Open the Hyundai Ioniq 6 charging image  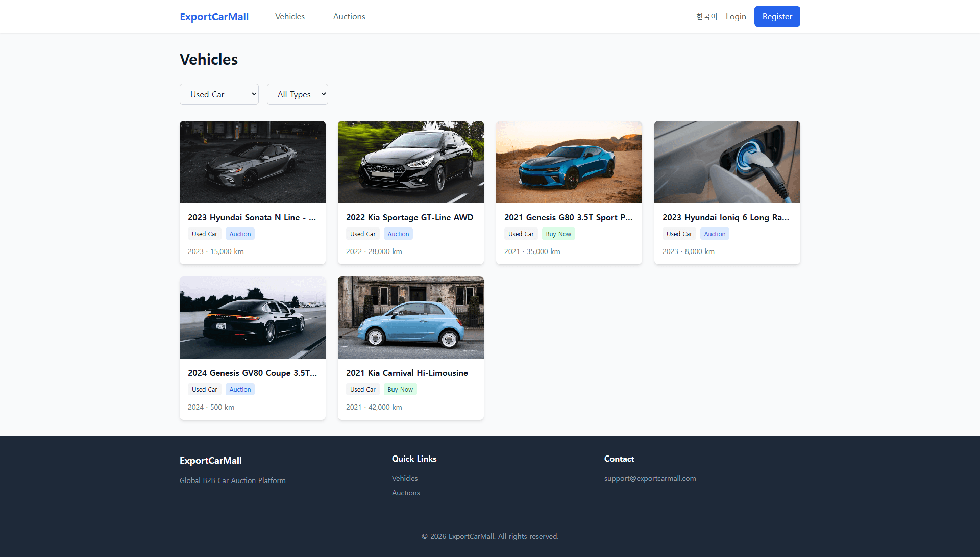coord(727,162)
